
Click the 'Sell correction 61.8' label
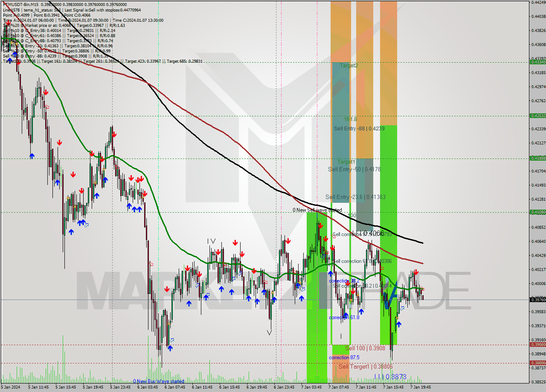[362, 261]
